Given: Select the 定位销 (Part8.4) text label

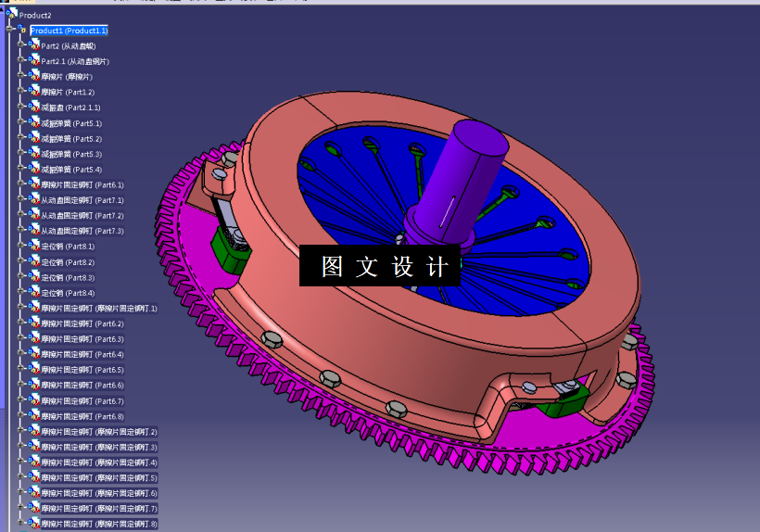Looking at the screenshot, I should [68, 293].
